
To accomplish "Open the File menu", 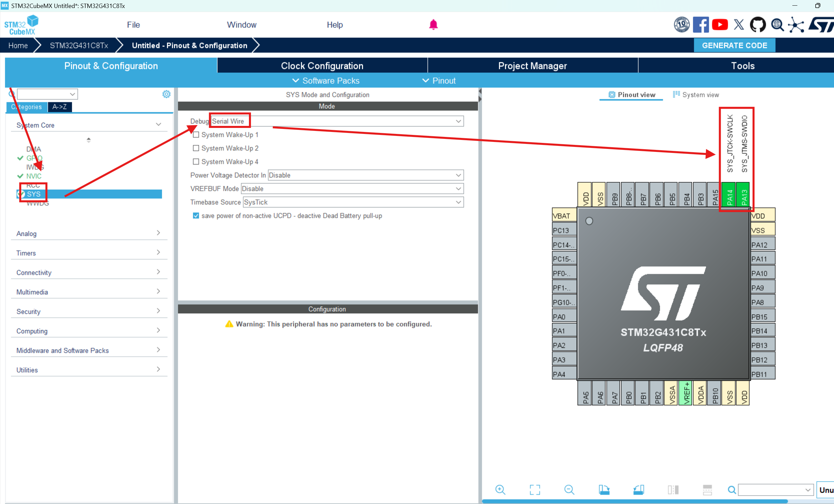I will click(x=133, y=25).
